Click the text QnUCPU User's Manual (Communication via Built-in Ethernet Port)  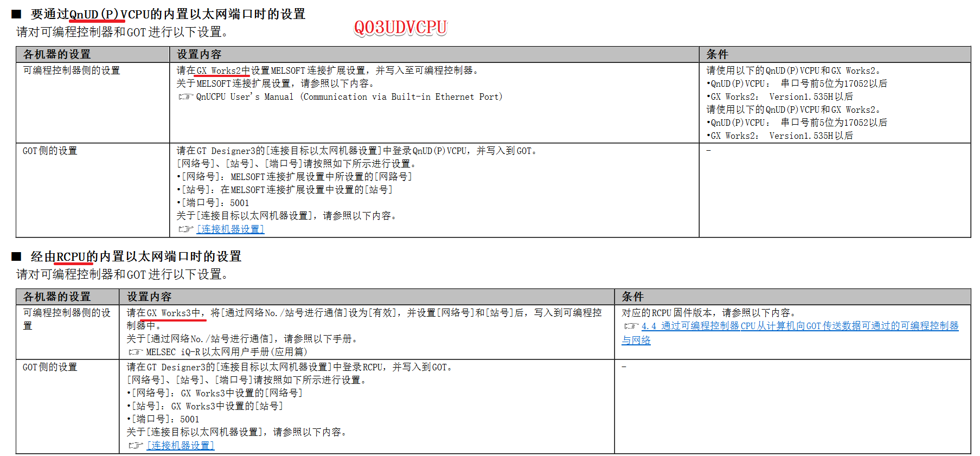[349, 97]
